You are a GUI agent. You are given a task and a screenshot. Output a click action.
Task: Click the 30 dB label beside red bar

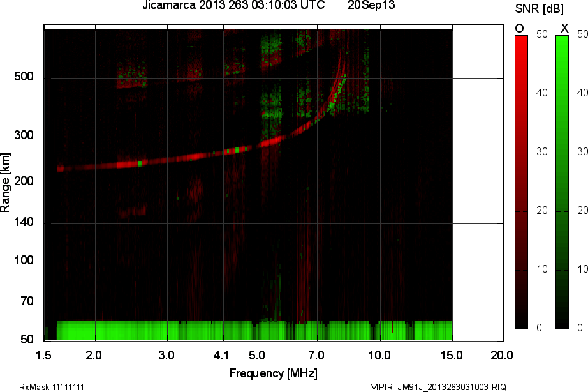[542, 152]
